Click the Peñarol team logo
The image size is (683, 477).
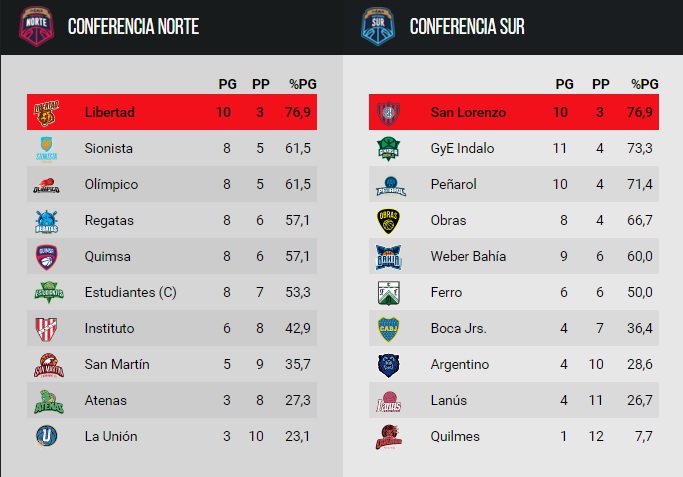pos(389,185)
